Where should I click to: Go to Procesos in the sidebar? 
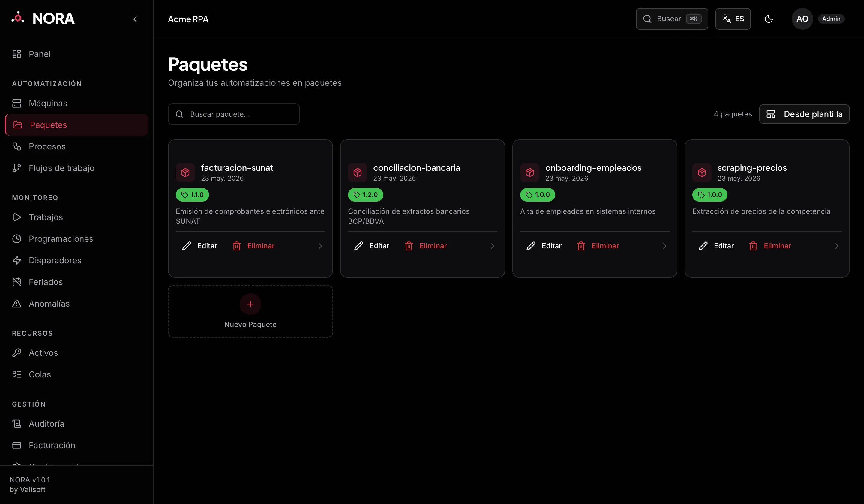click(76, 146)
